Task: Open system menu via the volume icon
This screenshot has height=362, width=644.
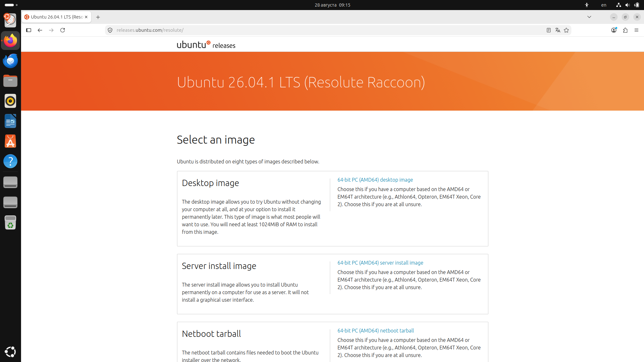Action: point(628,5)
